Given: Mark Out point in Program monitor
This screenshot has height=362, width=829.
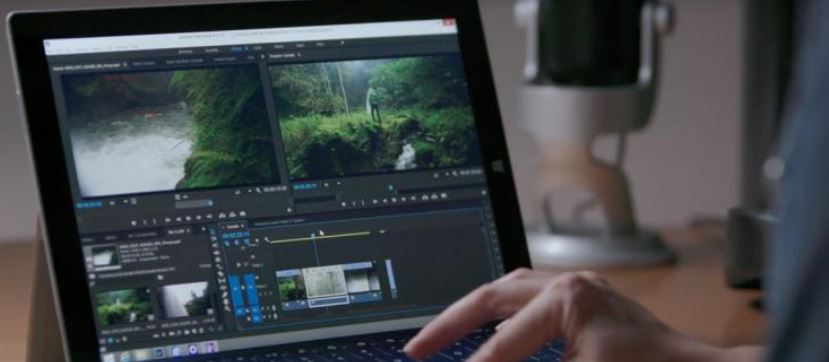Looking at the screenshot, I should coord(363,203).
